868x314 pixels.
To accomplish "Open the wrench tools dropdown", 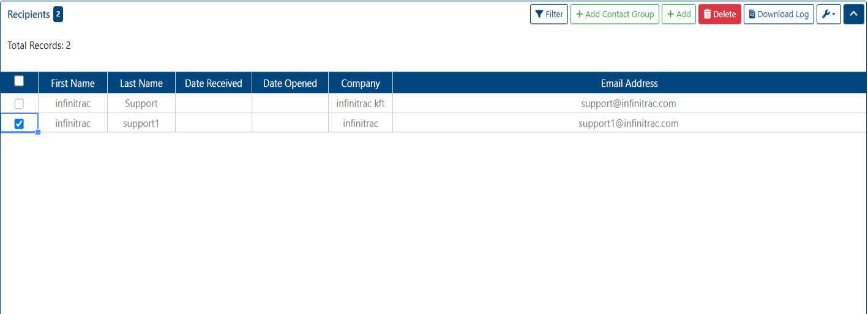I will click(829, 14).
